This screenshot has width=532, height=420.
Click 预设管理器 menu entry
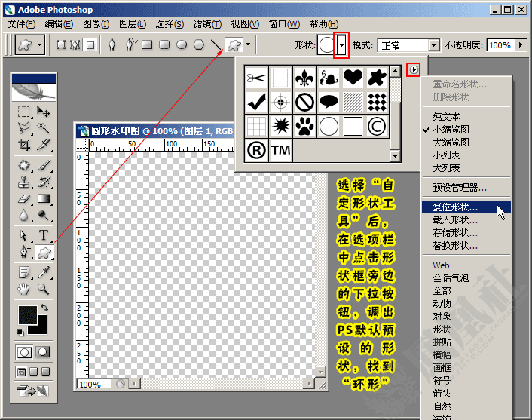(466, 187)
